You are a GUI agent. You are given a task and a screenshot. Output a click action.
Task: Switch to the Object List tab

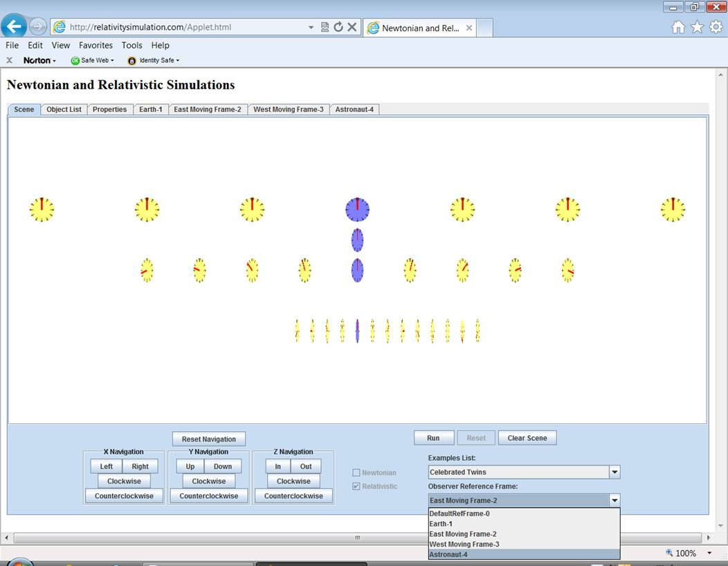(x=64, y=109)
